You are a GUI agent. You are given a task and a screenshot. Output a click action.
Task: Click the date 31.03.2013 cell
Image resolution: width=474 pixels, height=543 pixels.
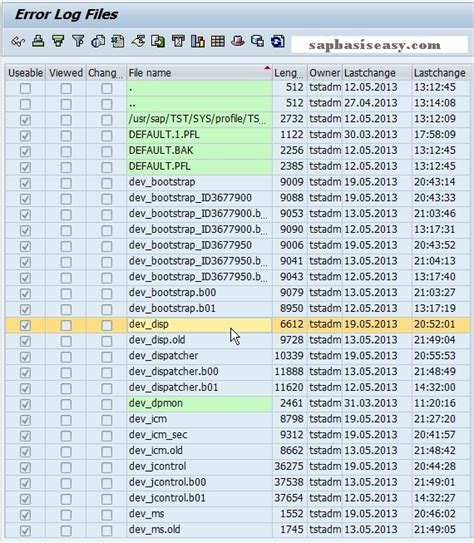(x=370, y=403)
